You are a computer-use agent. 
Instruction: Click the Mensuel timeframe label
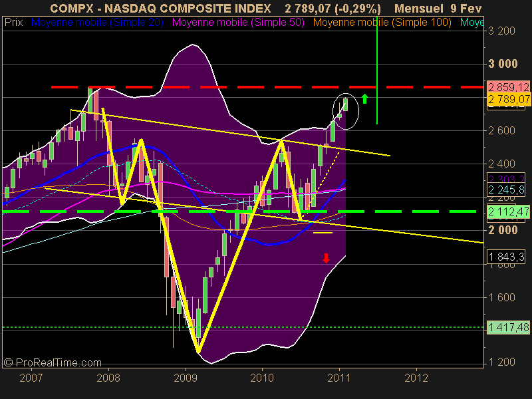419,8
